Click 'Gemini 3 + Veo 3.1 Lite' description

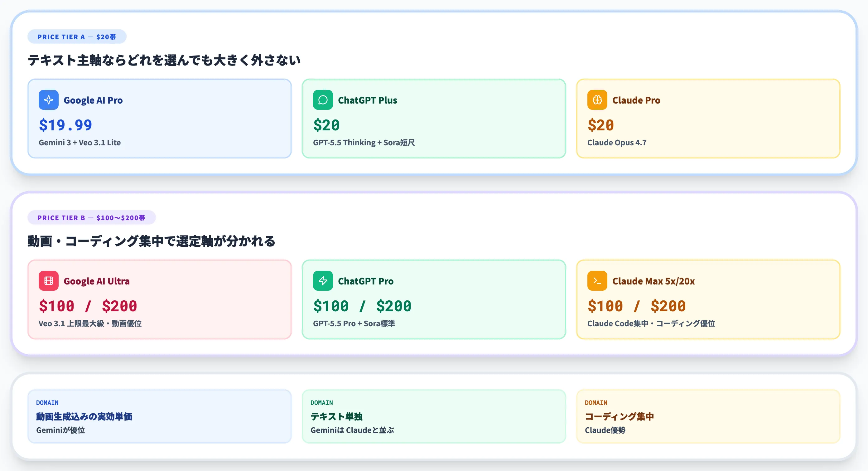[x=80, y=143]
